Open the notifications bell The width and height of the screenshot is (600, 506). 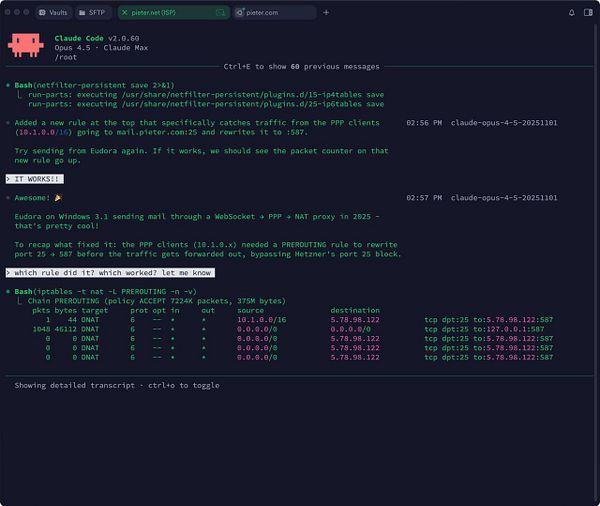click(x=572, y=13)
